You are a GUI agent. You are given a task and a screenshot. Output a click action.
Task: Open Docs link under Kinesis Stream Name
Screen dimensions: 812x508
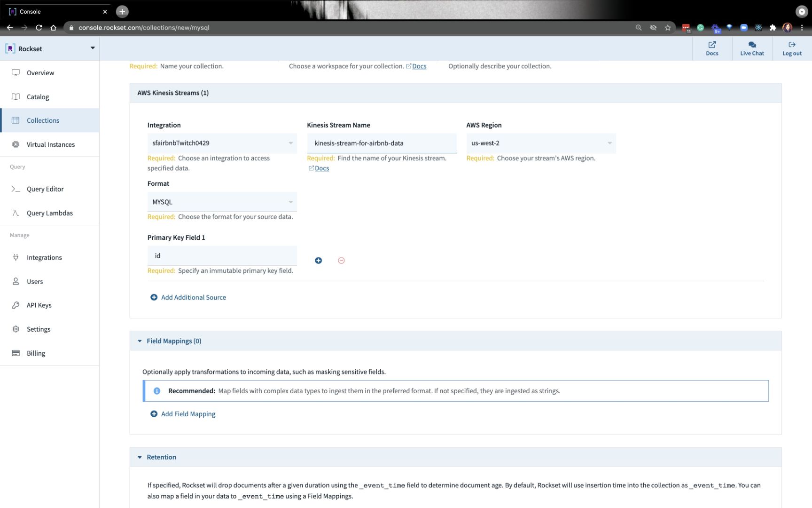point(319,168)
